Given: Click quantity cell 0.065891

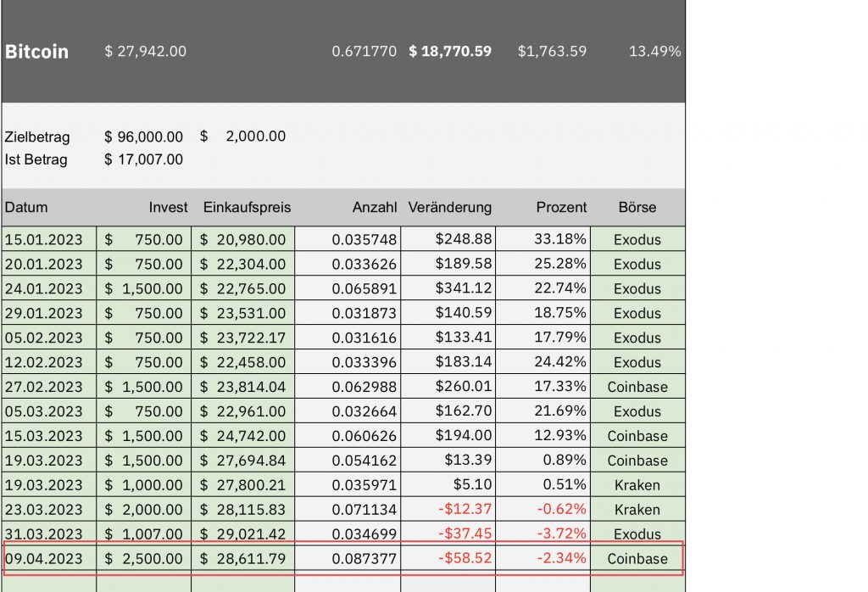Looking at the screenshot, I should [348, 288].
